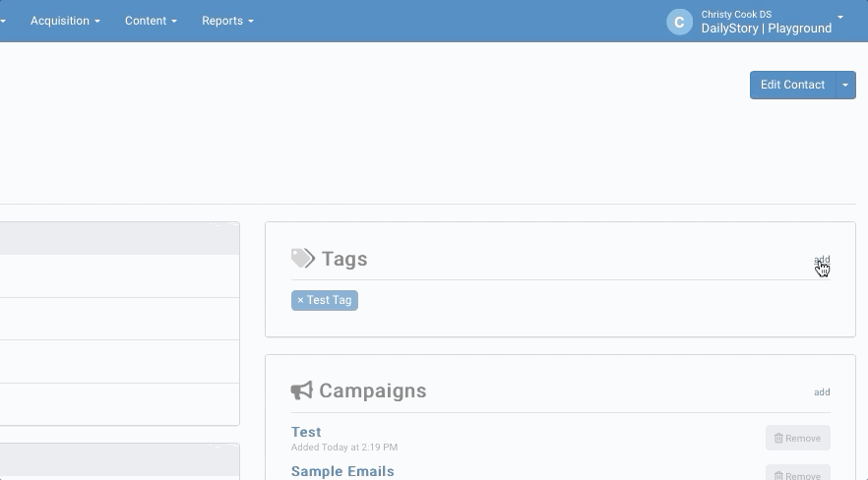Click the Campaigns megaphone icon
The image size is (868, 480).
(x=302, y=390)
